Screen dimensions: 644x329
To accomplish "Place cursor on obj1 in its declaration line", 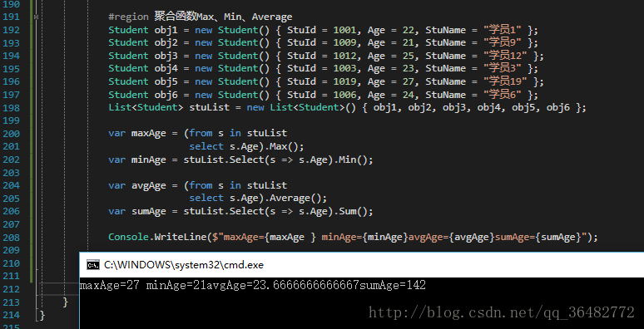I will tap(166, 30).
